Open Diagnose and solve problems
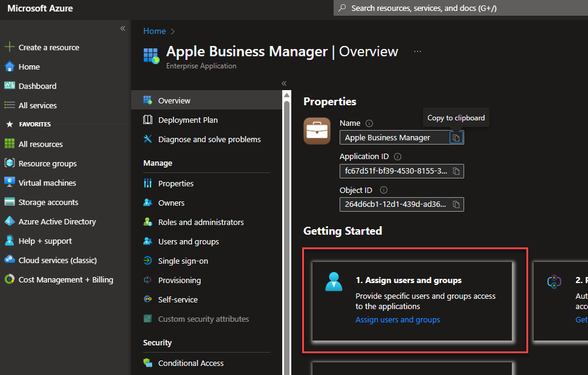The height and width of the screenshot is (375, 588). (x=204, y=139)
